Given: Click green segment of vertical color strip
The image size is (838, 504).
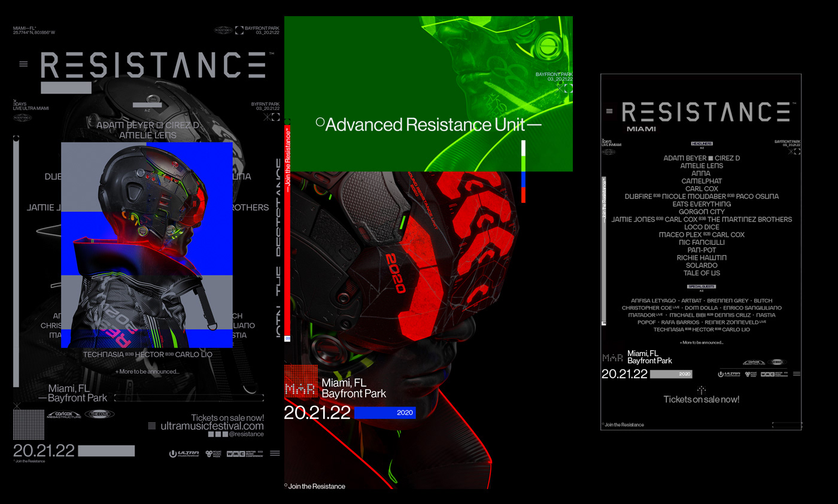Looking at the screenshot, I should [524, 163].
